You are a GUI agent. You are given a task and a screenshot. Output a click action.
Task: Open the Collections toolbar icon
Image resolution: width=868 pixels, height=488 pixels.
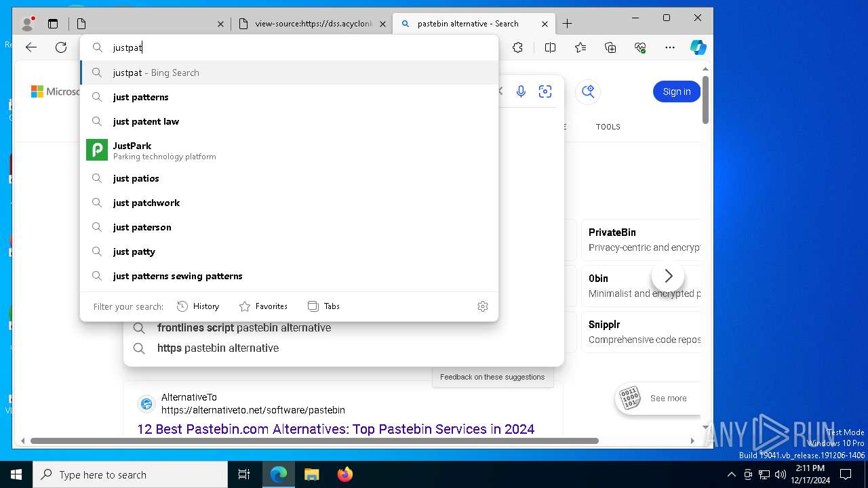click(610, 47)
